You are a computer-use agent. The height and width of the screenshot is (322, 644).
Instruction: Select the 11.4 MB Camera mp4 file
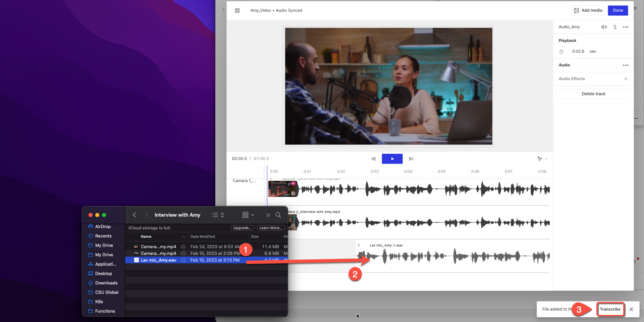[x=206, y=247]
